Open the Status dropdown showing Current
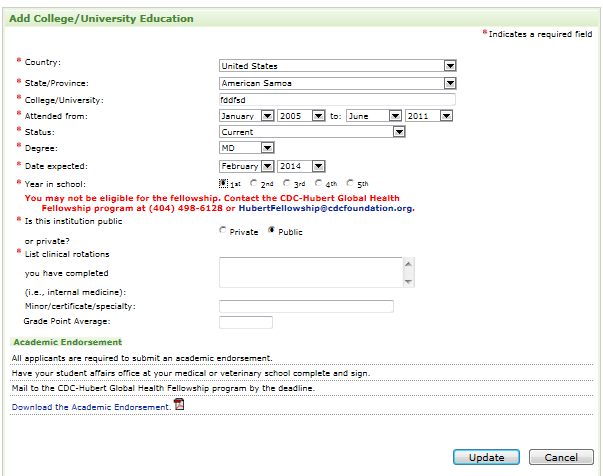603x476 pixels. tap(312, 131)
